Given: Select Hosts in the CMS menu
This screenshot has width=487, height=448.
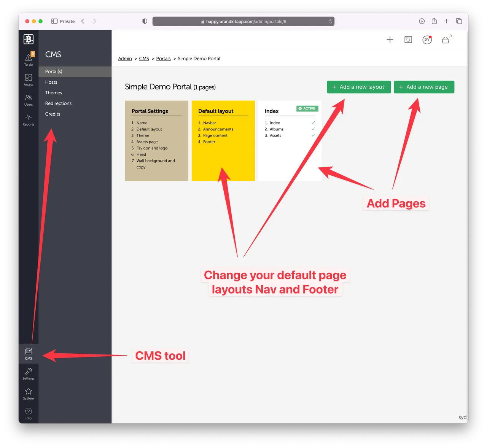Looking at the screenshot, I should tap(51, 82).
